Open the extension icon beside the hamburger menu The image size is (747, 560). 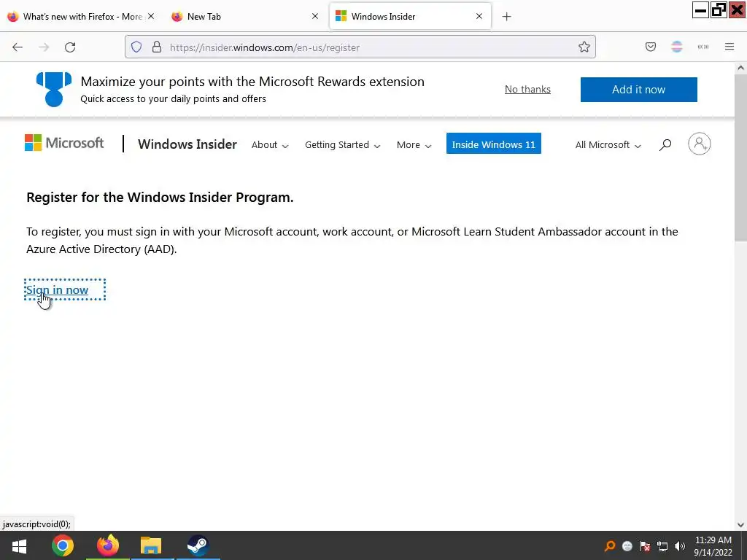click(703, 47)
